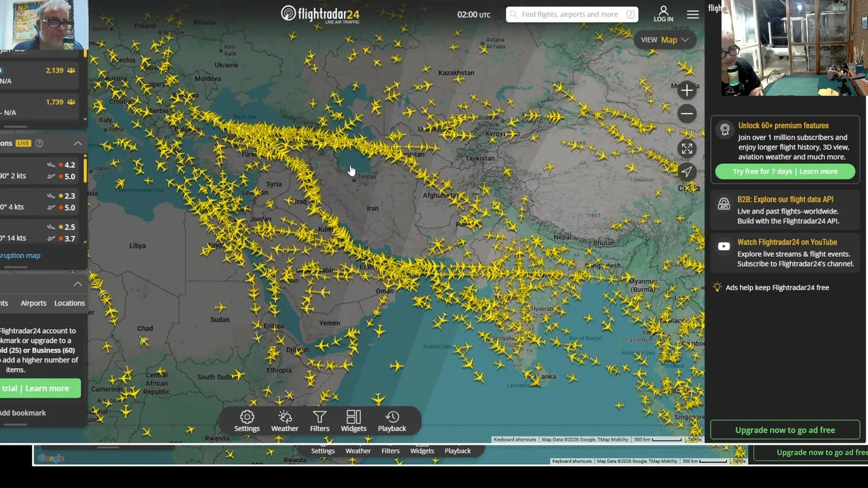Click the Google logo at bottom left
The width and height of the screenshot is (868, 488).
(51, 459)
